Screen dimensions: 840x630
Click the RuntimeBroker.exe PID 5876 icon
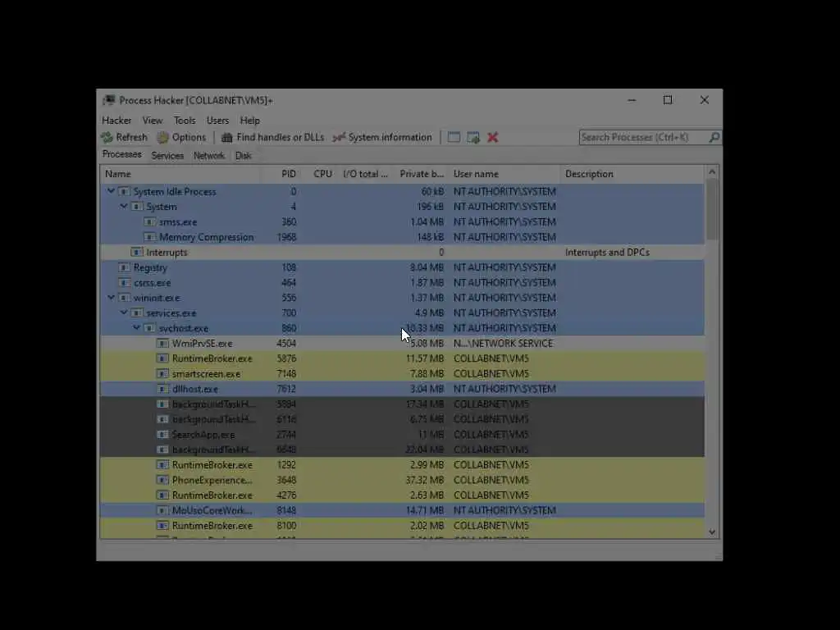tap(162, 358)
